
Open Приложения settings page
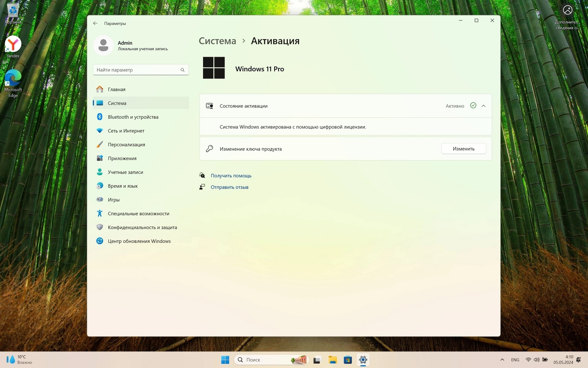point(122,159)
